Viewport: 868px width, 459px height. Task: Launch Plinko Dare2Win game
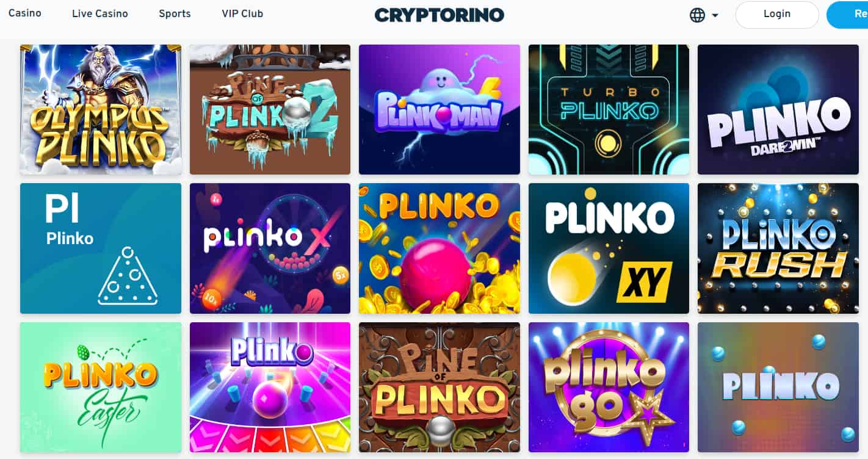778,110
